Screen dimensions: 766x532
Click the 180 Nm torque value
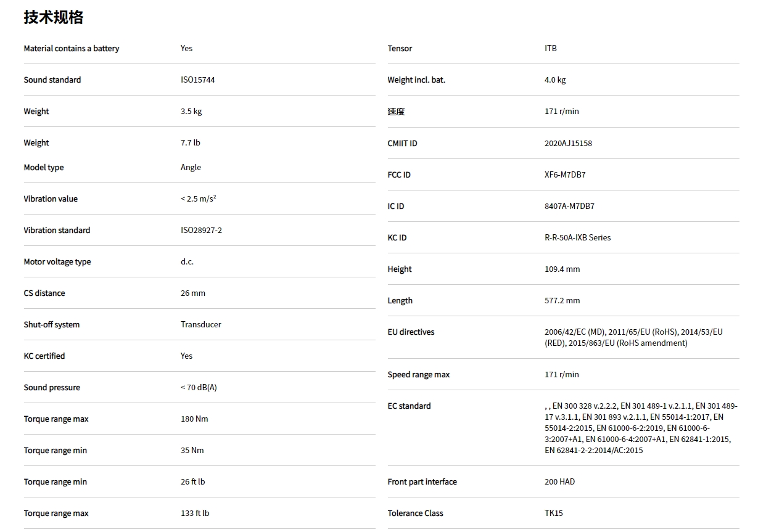194,419
